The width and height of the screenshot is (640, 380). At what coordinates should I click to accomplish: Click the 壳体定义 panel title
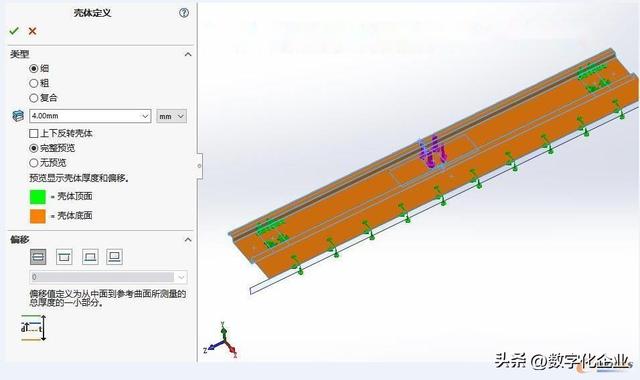click(92, 13)
